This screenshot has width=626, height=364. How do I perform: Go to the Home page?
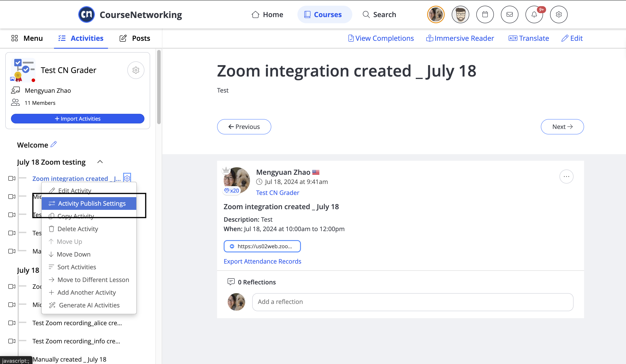[267, 15]
